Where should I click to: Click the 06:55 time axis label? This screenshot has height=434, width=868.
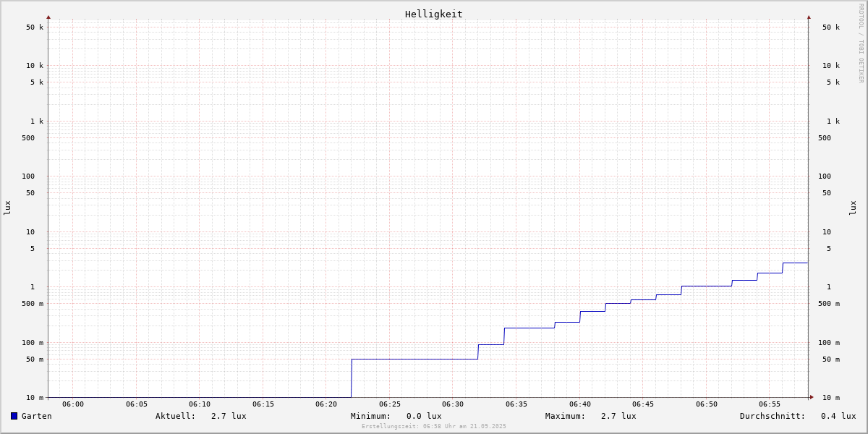tap(770, 404)
